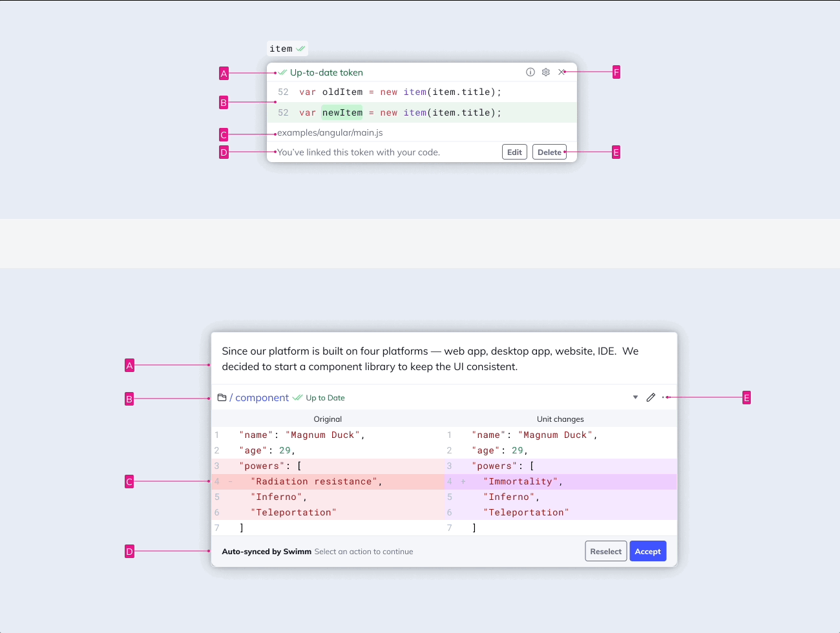Click the pencil edit icon in snippet header
Screen dimensions: 840x633
[x=651, y=397]
